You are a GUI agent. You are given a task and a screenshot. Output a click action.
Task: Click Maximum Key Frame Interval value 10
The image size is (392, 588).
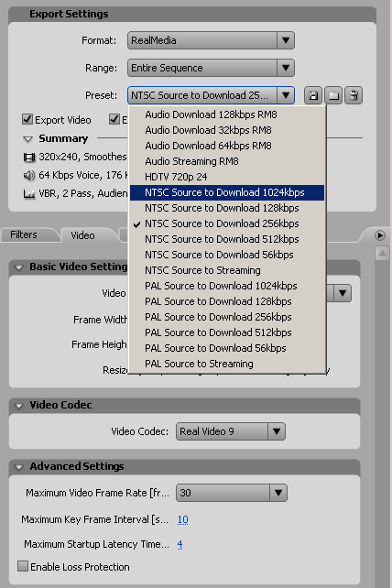click(x=182, y=519)
